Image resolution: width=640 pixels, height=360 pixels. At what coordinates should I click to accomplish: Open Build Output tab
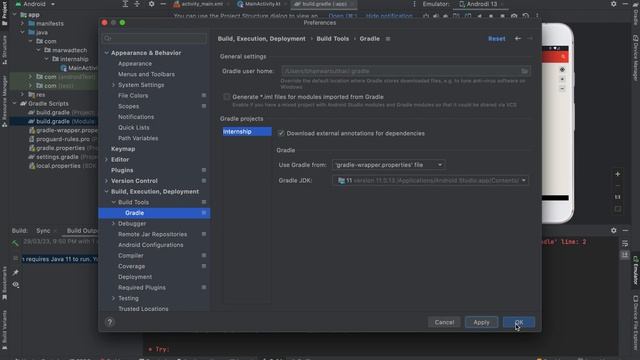tap(82, 231)
